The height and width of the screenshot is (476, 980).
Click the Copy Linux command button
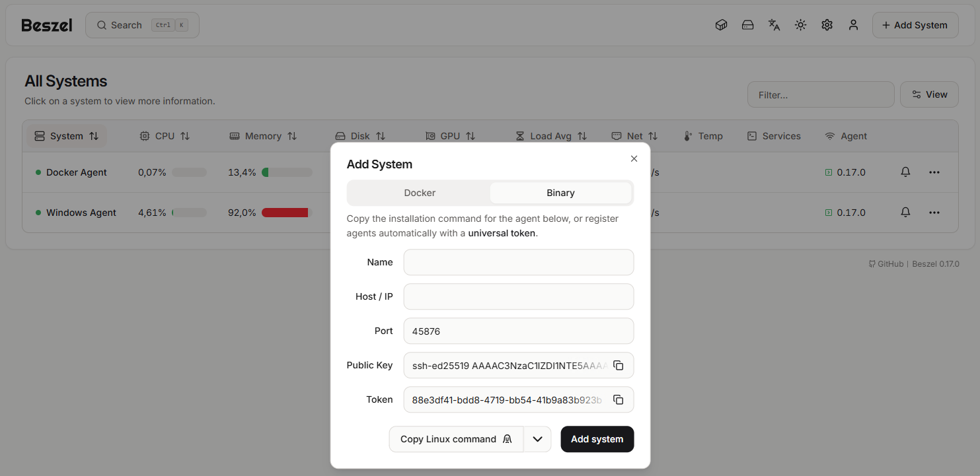(x=456, y=439)
